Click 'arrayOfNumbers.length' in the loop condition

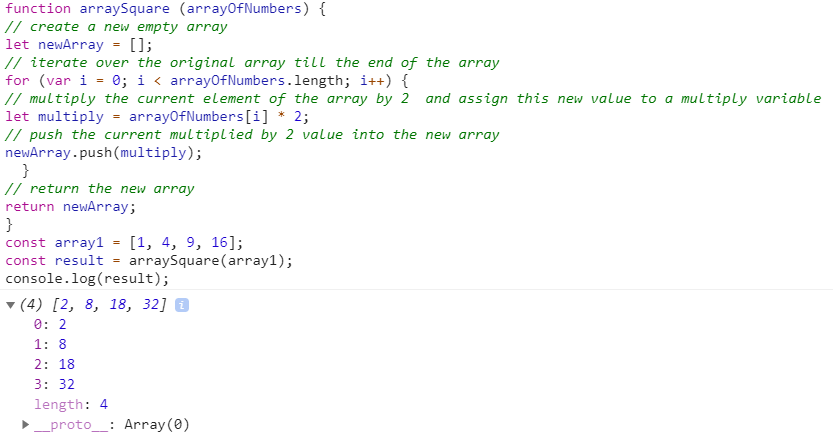256,81
